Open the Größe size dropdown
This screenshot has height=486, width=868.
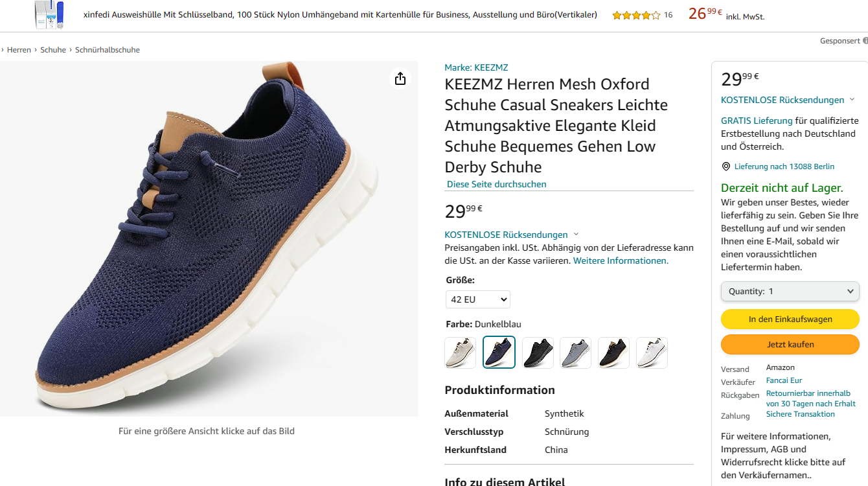pyautogui.click(x=478, y=299)
